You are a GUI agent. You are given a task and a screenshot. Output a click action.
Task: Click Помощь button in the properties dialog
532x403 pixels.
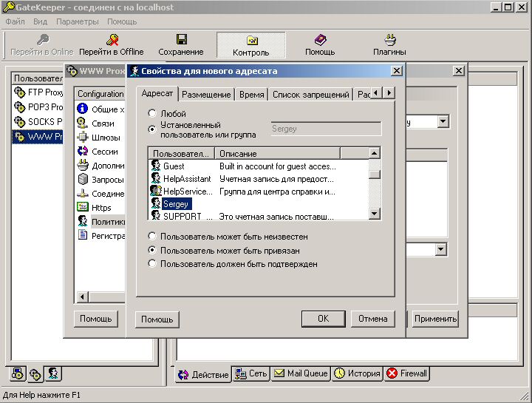tap(157, 319)
